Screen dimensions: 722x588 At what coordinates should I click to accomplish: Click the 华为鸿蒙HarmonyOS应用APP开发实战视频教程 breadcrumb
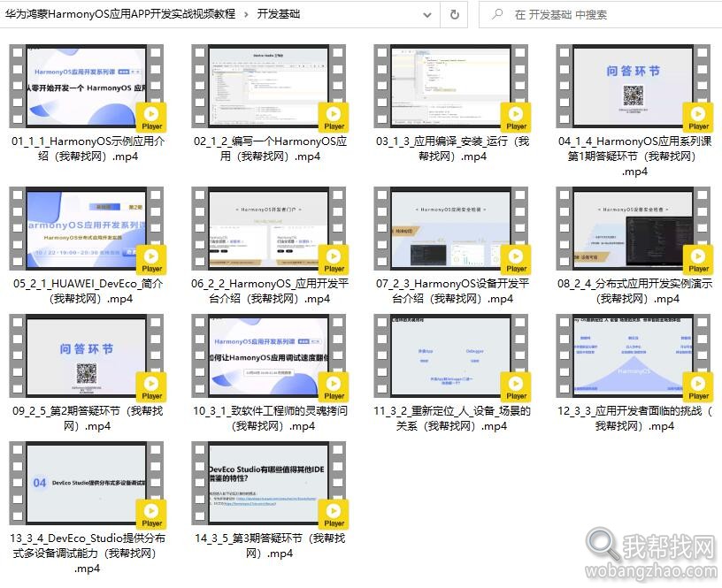tap(120, 15)
